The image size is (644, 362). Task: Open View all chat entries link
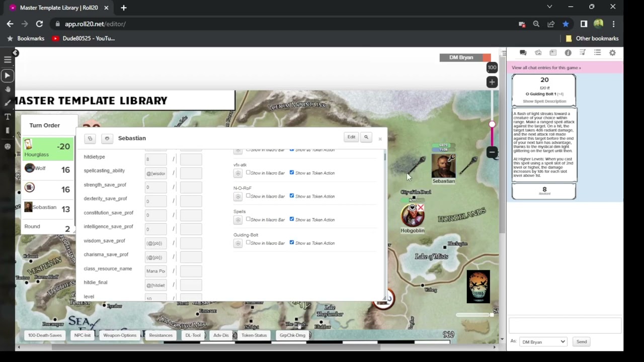546,67
